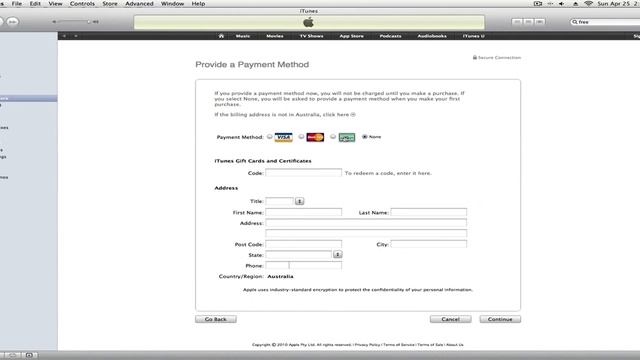640x360 pixels.
Task: Open the Help menu
Action: click(198, 4)
